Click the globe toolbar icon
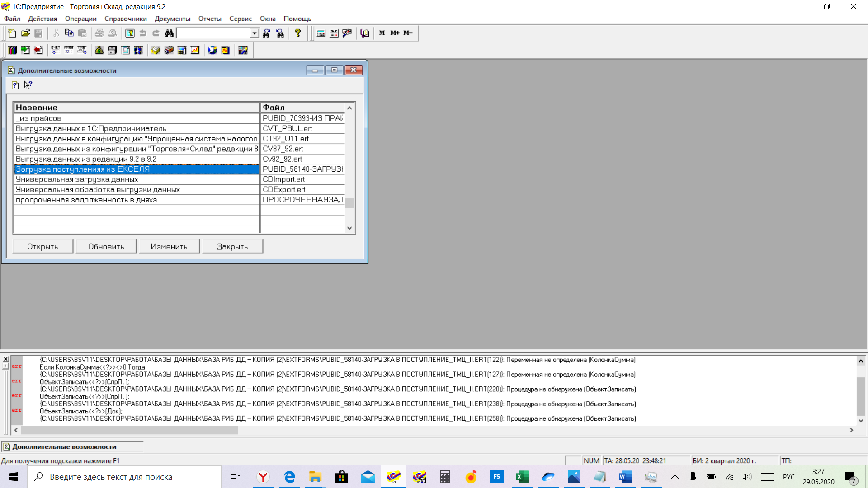The image size is (868, 488). click(x=212, y=50)
